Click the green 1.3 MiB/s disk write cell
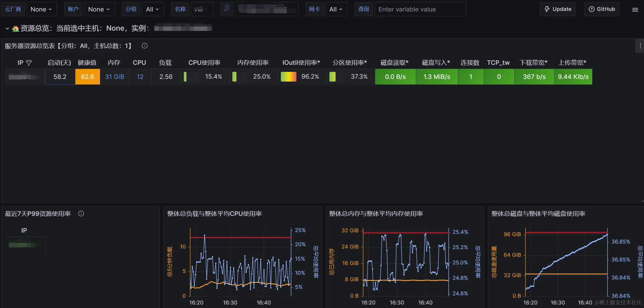This screenshot has height=308, width=644. [437, 77]
